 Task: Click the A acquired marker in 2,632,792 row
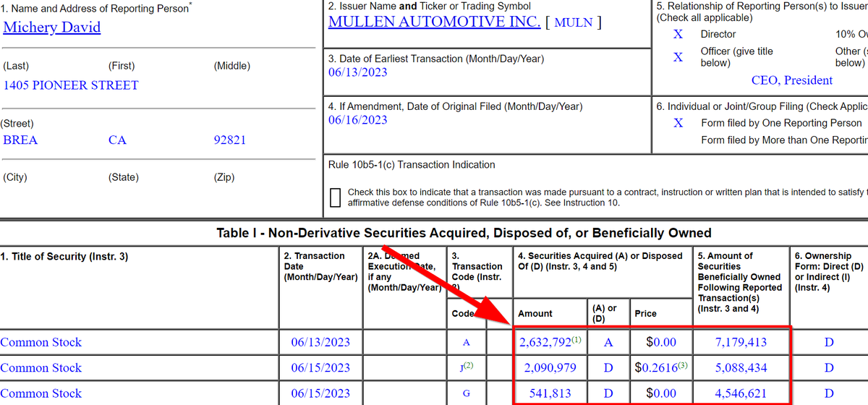608,342
